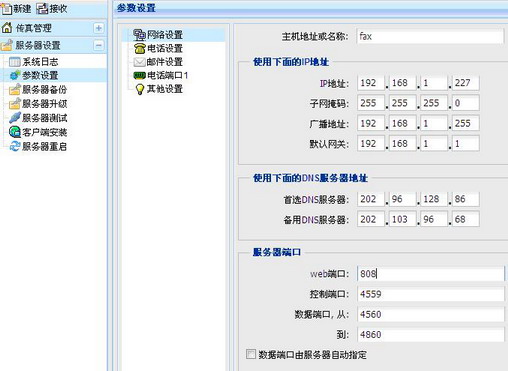Click the 备用DNS服务器 last field 68
This screenshot has width=508, height=371.
(x=465, y=219)
